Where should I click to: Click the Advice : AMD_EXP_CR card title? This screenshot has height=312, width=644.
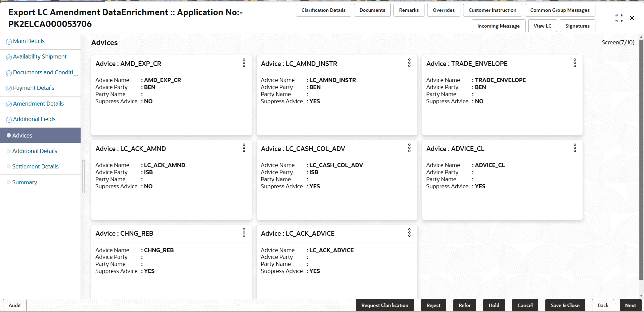click(128, 64)
